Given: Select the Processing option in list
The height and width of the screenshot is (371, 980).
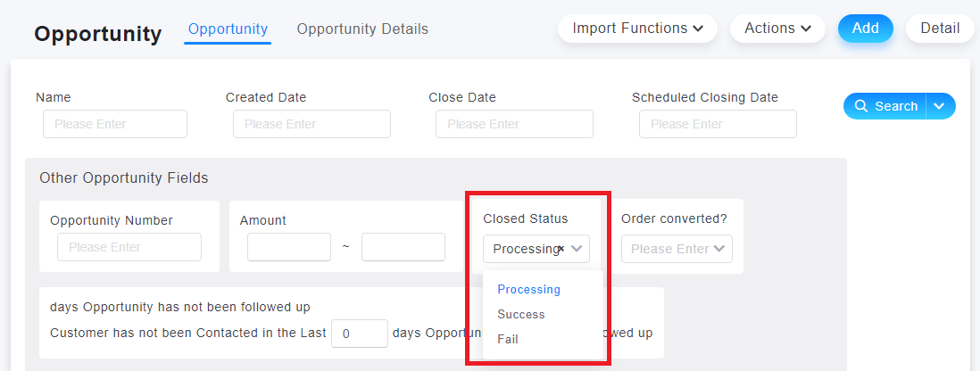Looking at the screenshot, I should pos(528,289).
